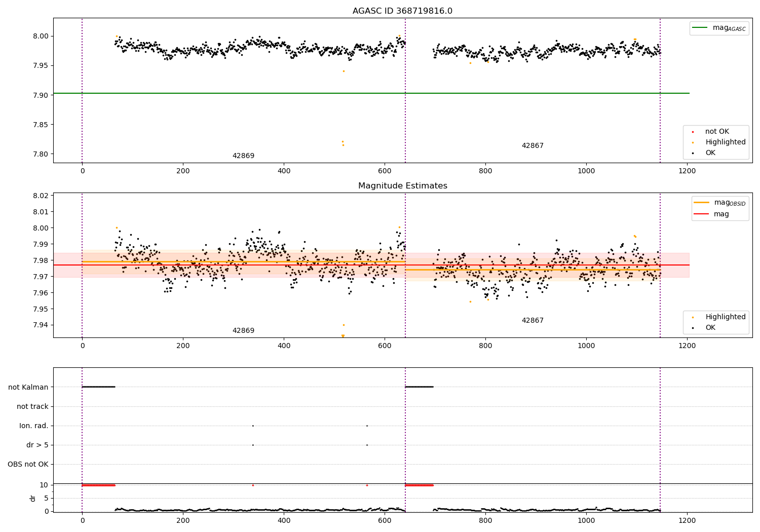Click x-axis tick 1000 under bottom plot
This screenshot has height=532, width=760.
[x=586, y=520]
